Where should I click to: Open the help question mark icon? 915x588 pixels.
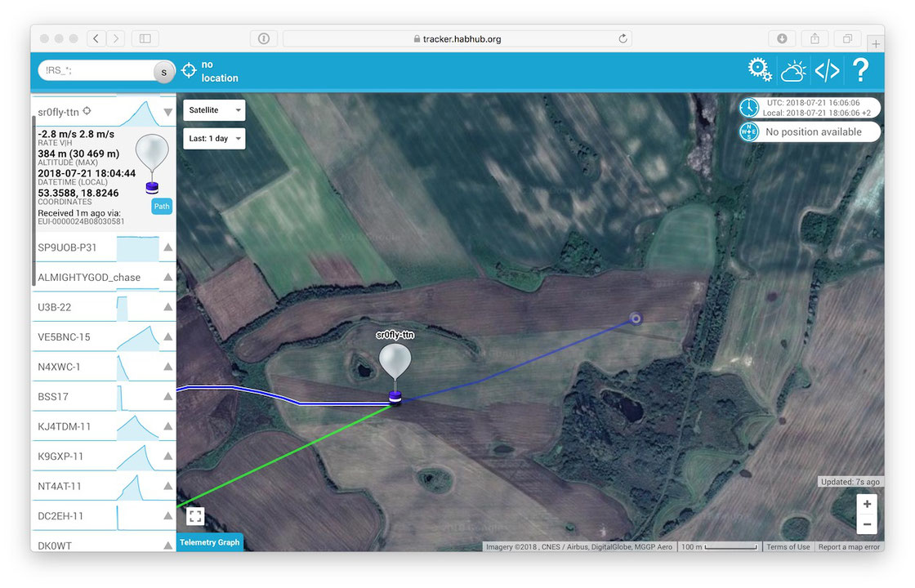[860, 70]
